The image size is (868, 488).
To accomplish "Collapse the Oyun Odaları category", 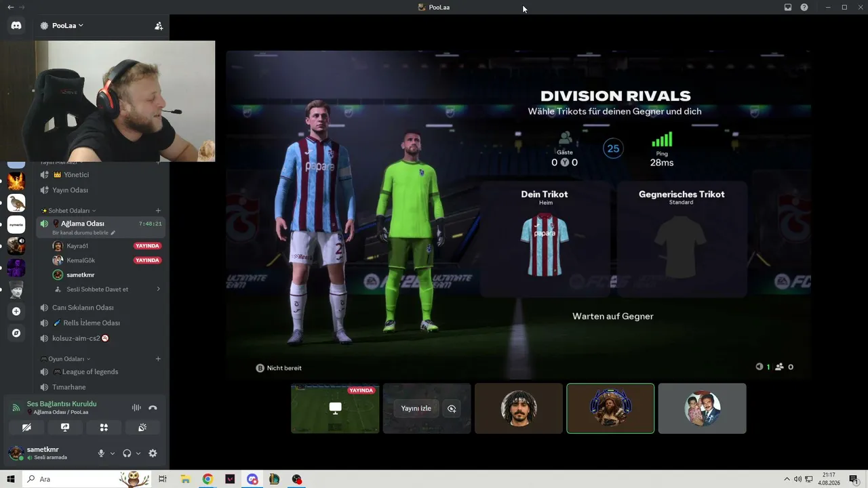I will tap(65, 359).
